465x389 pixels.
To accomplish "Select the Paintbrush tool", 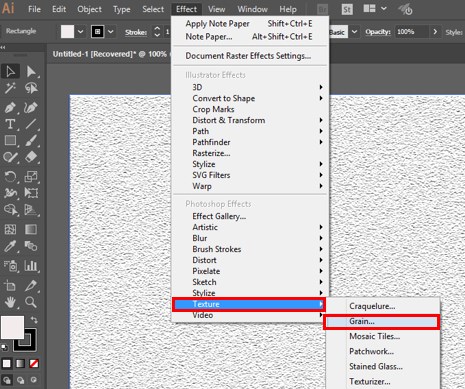I will point(31,140).
